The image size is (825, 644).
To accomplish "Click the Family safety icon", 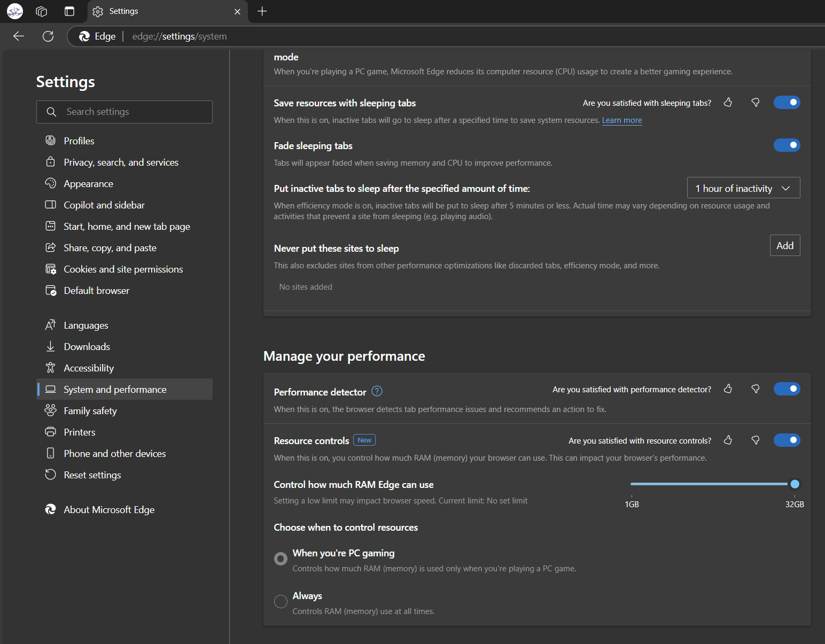I will point(51,410).
